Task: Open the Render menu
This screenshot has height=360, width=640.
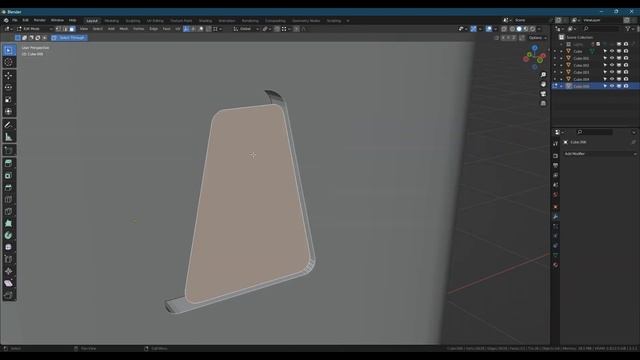Action: [40, 20]
